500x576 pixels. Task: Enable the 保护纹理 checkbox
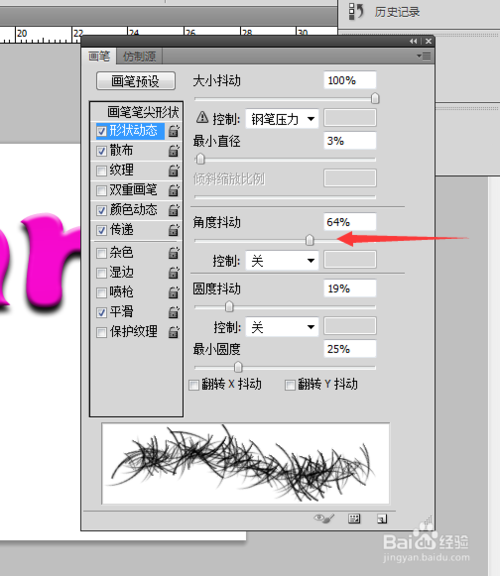(101, 332)
